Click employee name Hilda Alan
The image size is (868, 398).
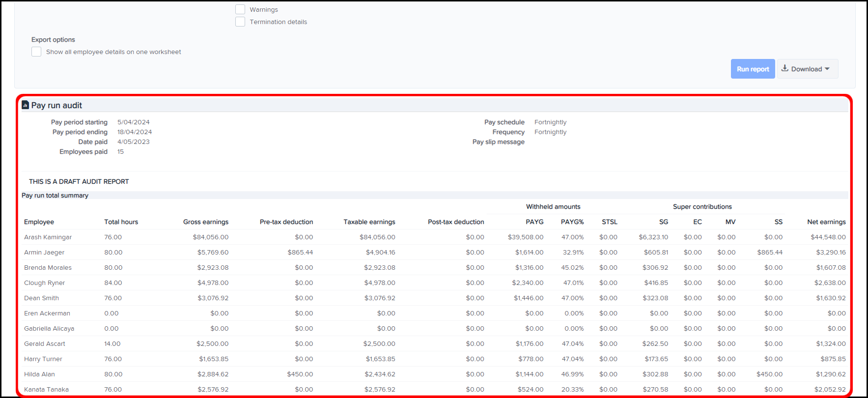39,374
